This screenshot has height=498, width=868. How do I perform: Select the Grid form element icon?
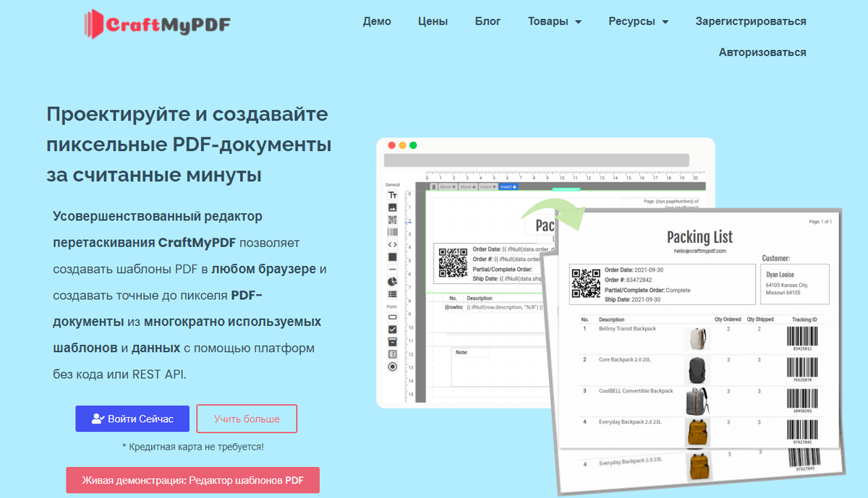point(391,353)
